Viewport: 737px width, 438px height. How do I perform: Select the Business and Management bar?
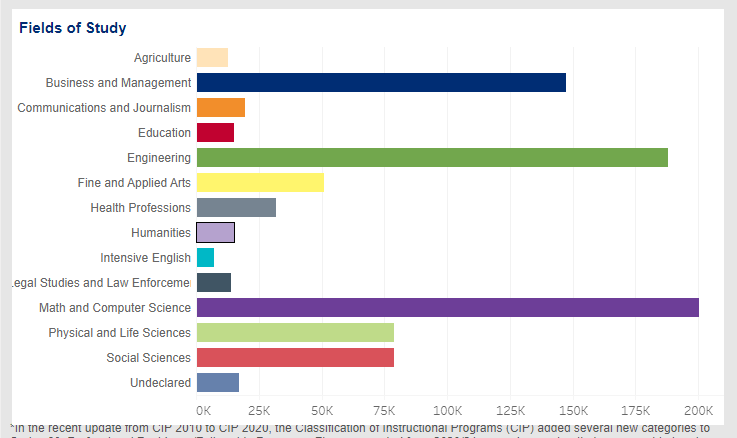[x=381, y=83]
